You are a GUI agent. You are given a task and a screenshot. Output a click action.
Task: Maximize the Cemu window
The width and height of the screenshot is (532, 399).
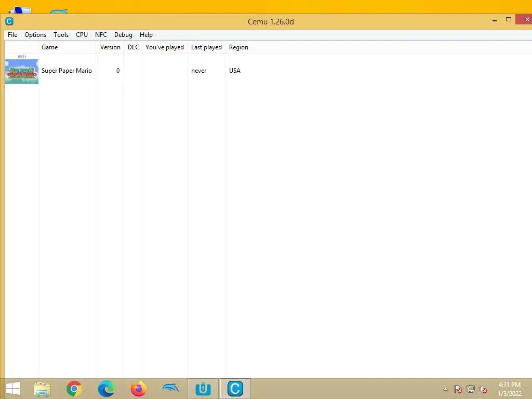click(509, 19)
